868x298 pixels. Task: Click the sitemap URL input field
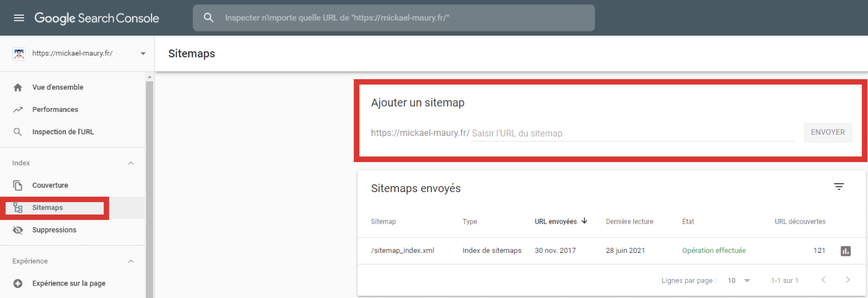click(x=632, y=133)
